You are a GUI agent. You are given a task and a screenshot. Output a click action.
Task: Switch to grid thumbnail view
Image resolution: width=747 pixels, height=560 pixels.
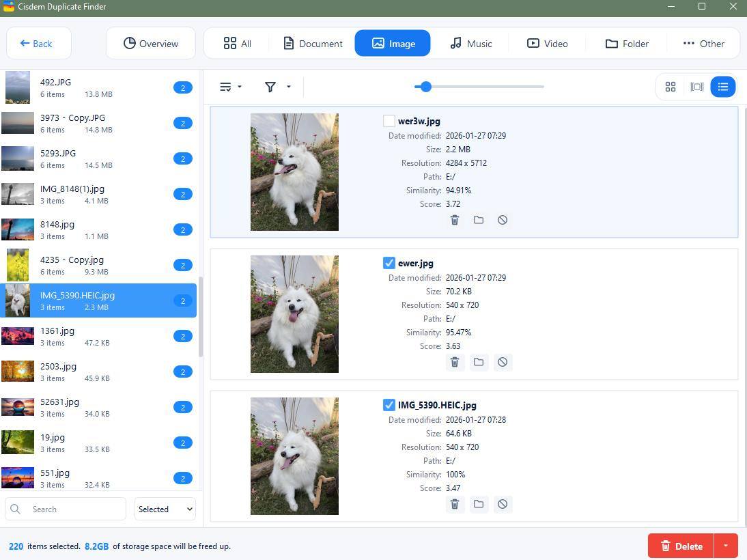tap(671, 87)
